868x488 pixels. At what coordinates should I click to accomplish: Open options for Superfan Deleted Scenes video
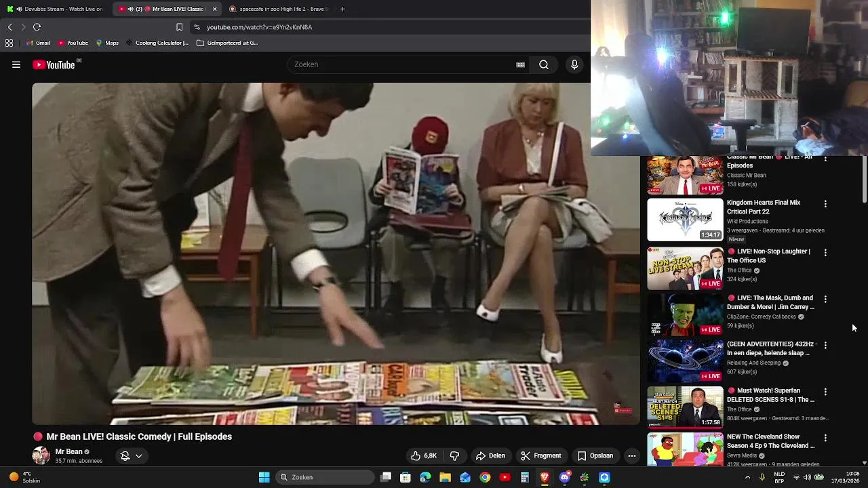pyautogui.click(x=825, y=392)
